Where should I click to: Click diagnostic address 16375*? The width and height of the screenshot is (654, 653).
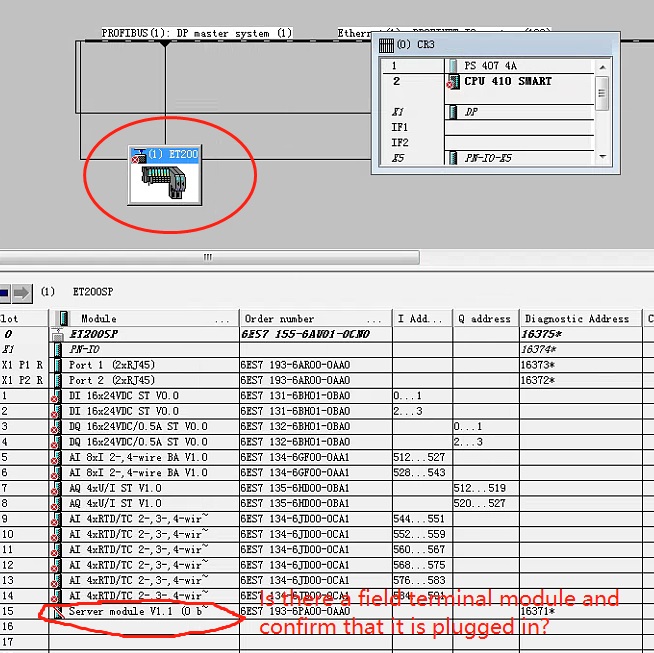tap(541, 334)
